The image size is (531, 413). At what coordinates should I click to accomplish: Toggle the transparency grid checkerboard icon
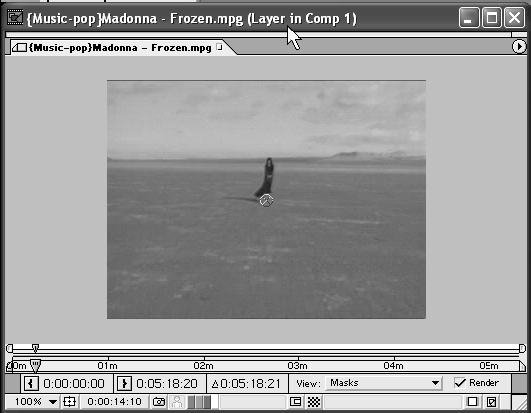(x=314, y=402)
